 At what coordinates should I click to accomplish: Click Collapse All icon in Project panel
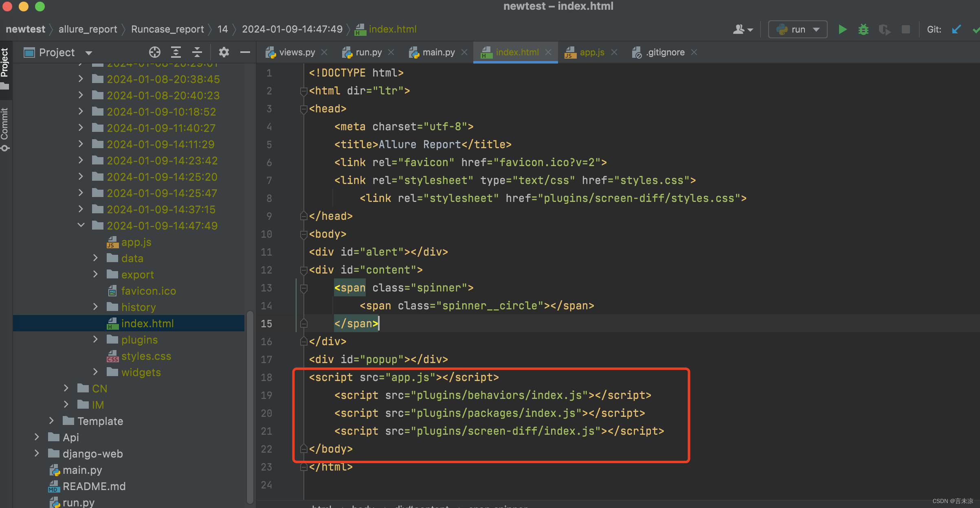coord(197,52)
